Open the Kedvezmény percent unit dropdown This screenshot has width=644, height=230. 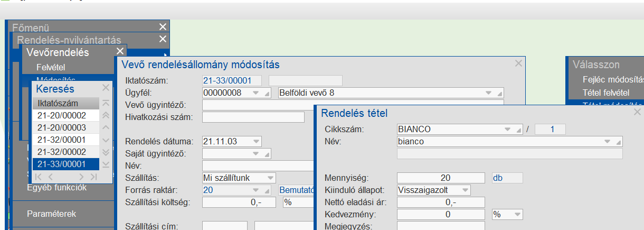click(x=517, y=214)
